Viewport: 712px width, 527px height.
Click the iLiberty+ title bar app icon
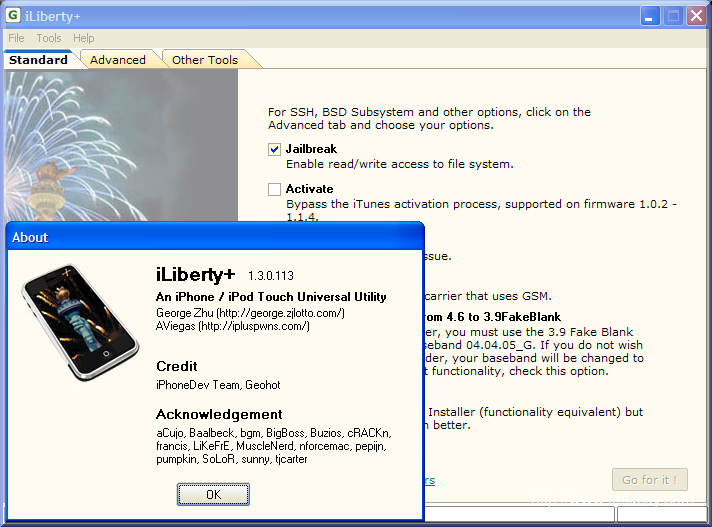pyautogui.click(x=13, y=15)
